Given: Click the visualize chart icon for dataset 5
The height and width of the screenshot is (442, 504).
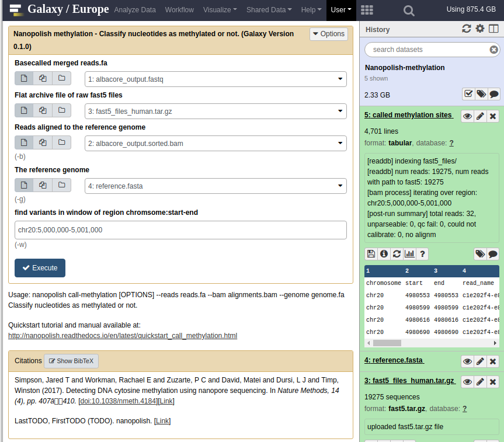Looking at the screenshot, I should 409,254.
